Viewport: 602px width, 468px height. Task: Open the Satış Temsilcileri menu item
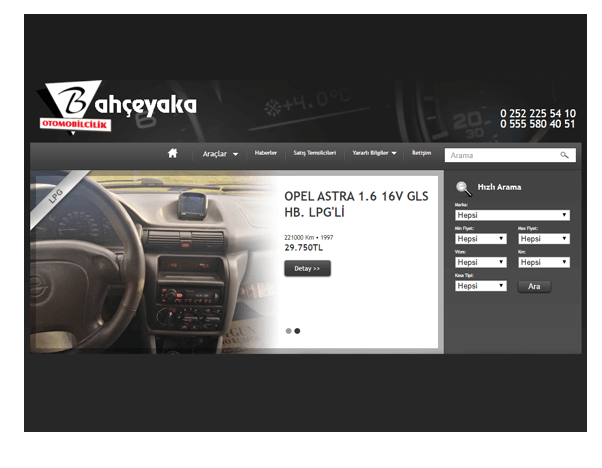314,153
